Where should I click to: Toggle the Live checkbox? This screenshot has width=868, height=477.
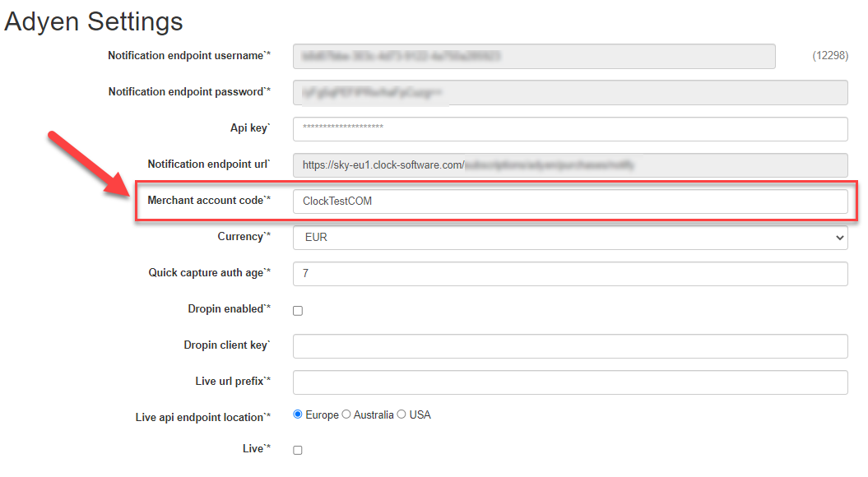tap(297, 449)
